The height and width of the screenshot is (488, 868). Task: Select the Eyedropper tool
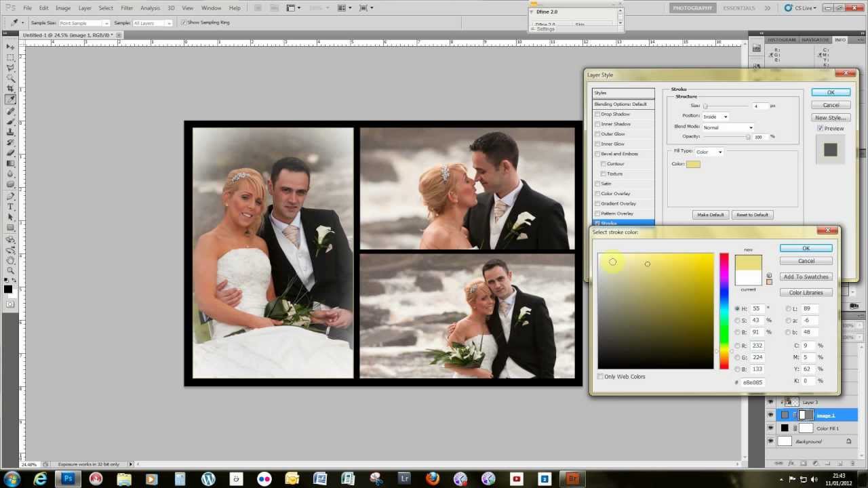click(x=10, y=100)
